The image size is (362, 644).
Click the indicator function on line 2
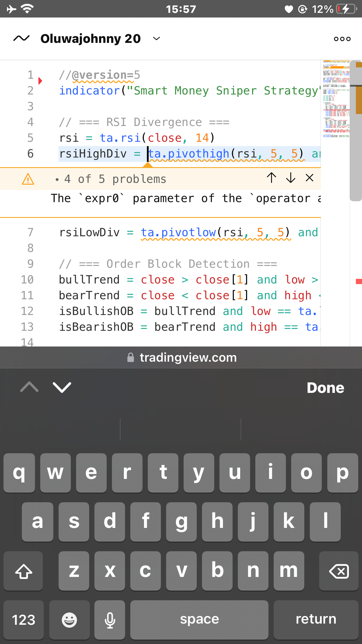tap(89, 91)
